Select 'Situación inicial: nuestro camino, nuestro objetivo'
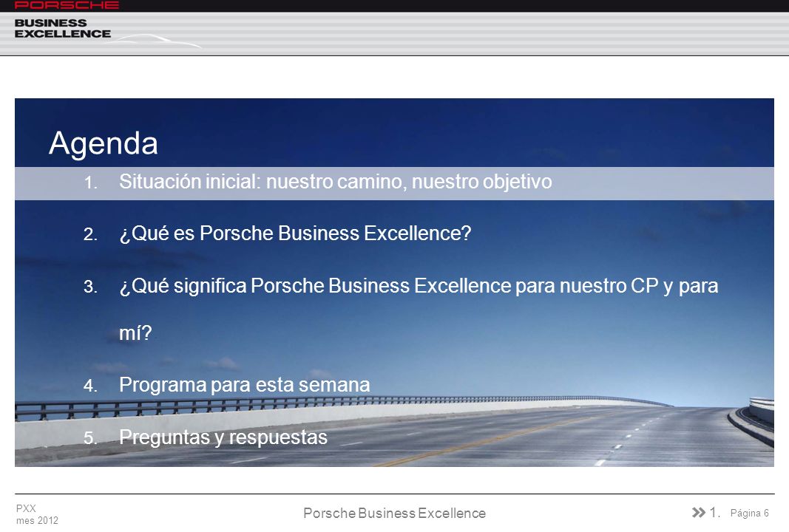 pos(335,182)
